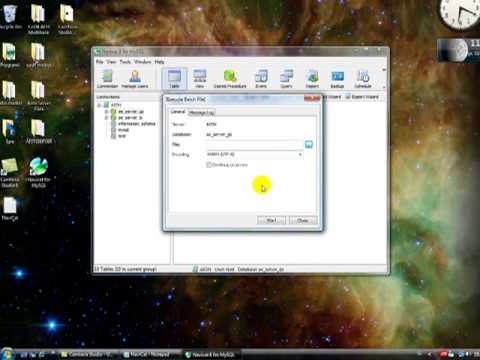
Task: Open the Window menu
Action: (143, 62)
